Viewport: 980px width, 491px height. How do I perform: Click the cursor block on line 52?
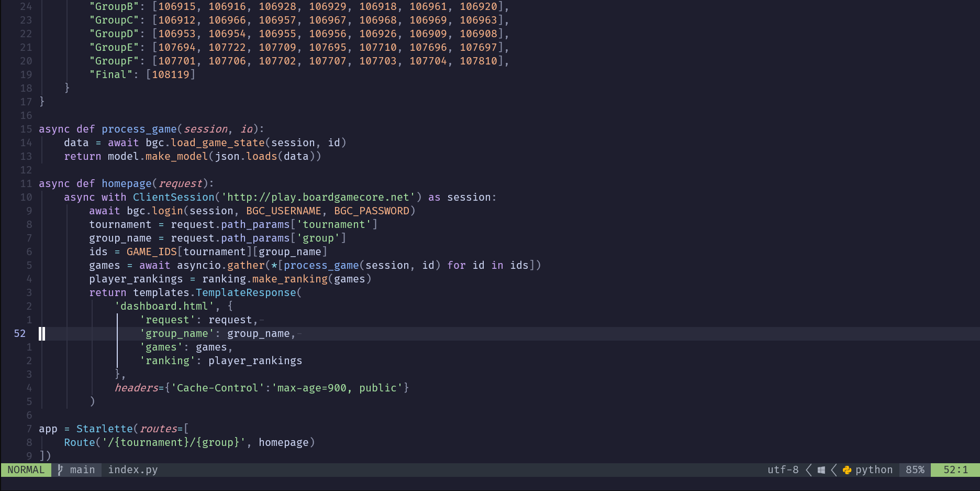point(42,333)
